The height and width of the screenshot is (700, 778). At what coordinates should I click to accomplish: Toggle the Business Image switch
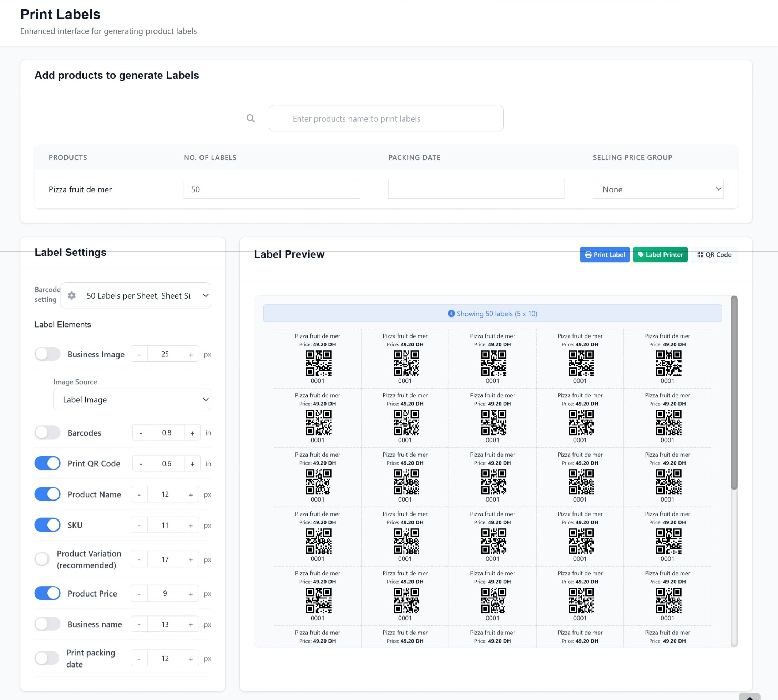click(x=47, y=354)
